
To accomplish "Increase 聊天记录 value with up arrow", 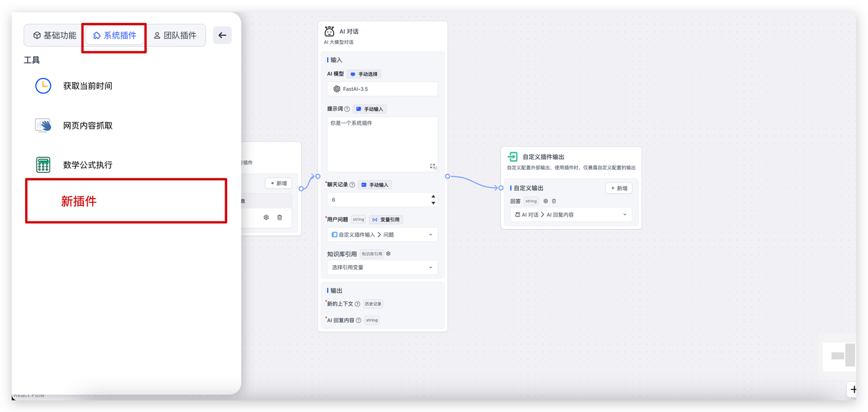I will point(433,197).
